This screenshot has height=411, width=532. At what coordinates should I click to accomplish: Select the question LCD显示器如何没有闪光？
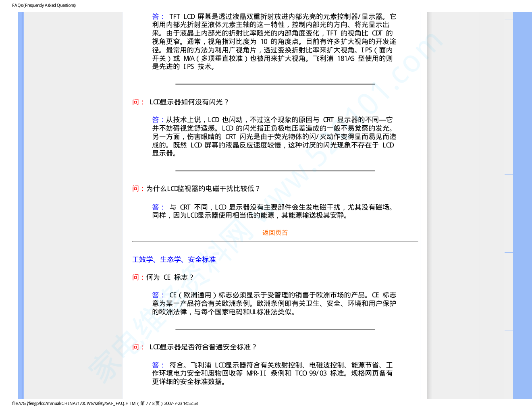(x=189, y=102)
